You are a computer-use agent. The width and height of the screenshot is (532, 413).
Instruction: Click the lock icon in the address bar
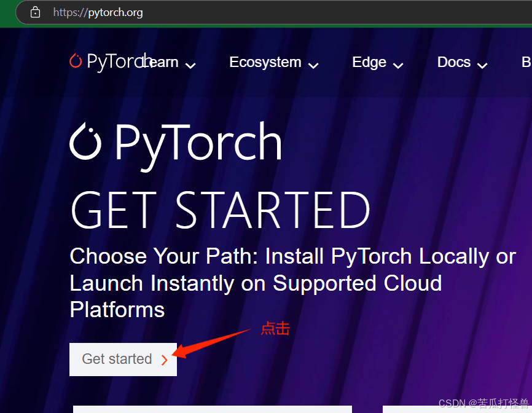(35, 12)
